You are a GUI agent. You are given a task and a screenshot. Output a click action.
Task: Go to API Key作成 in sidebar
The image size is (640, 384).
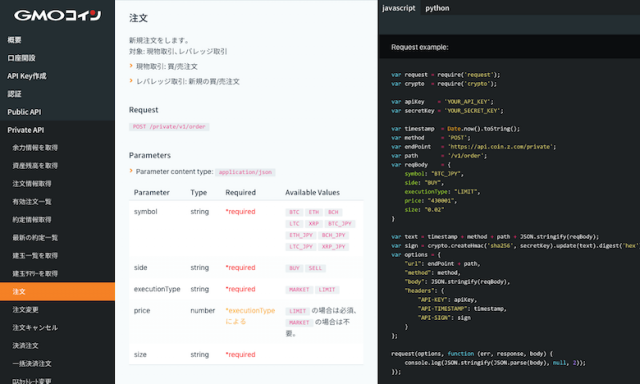[x=27, y=76]
